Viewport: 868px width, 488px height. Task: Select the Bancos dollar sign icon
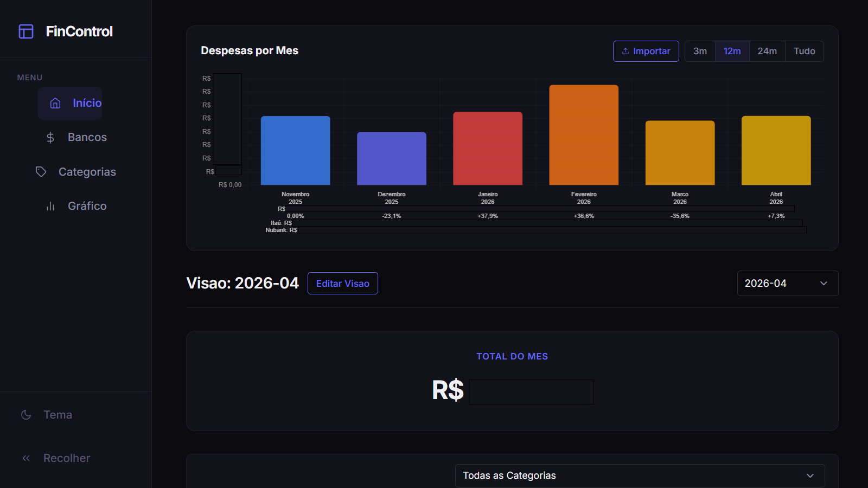[x=50, y=138]
